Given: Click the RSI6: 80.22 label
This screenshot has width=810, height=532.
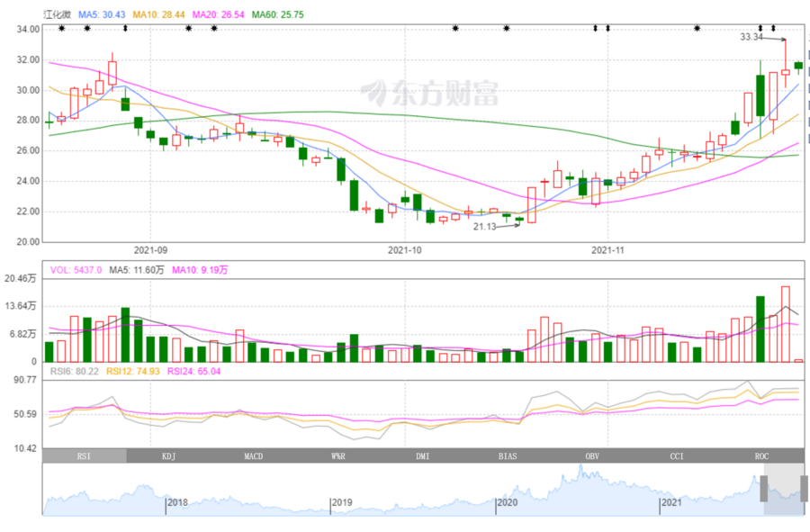Looking at the screenshot, I should coord(75,372).
